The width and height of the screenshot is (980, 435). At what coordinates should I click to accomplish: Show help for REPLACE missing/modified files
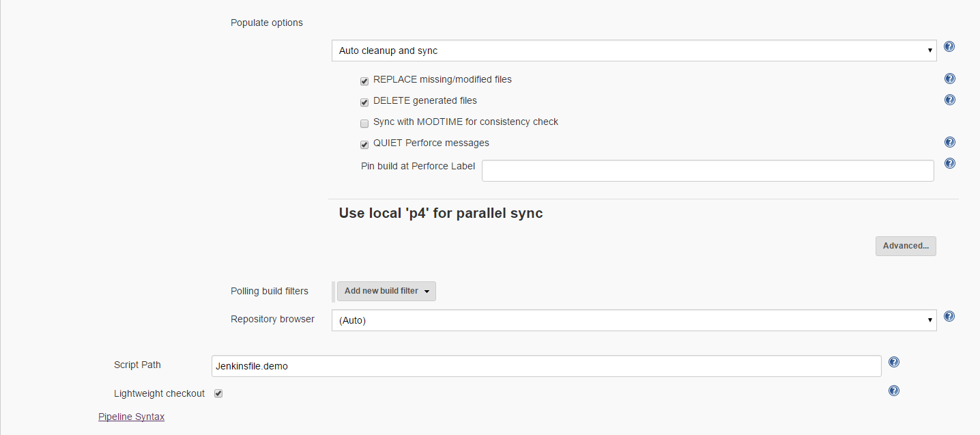[x=949, y=79]
